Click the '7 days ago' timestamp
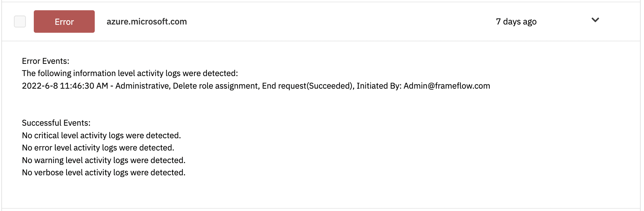The height and width of the screenshot is (211, 644). point(516,22)
